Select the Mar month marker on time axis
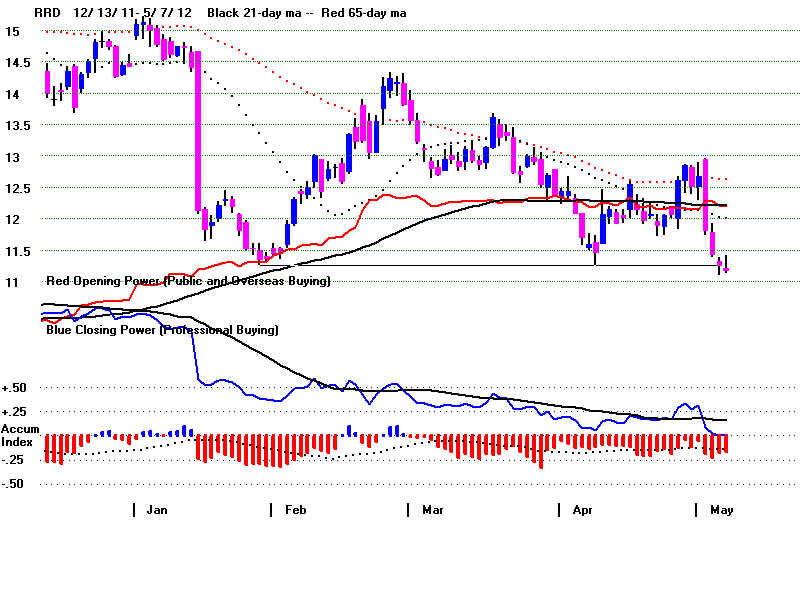800x600 pixels. click(432, 510)
